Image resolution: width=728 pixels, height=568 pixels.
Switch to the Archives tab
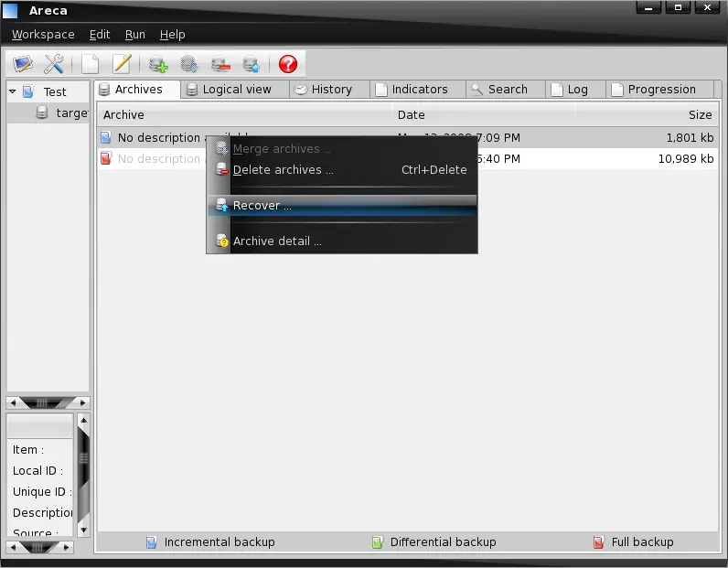[x=137, y=89]
